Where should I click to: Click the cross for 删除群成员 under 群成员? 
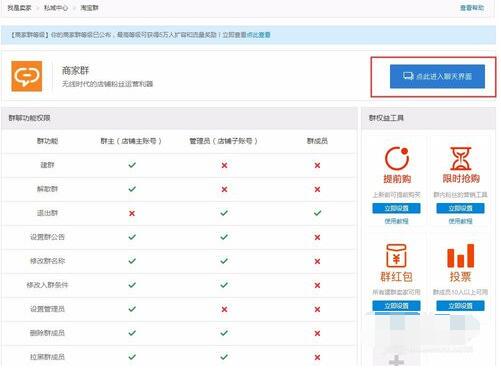[x=317, y=333]
